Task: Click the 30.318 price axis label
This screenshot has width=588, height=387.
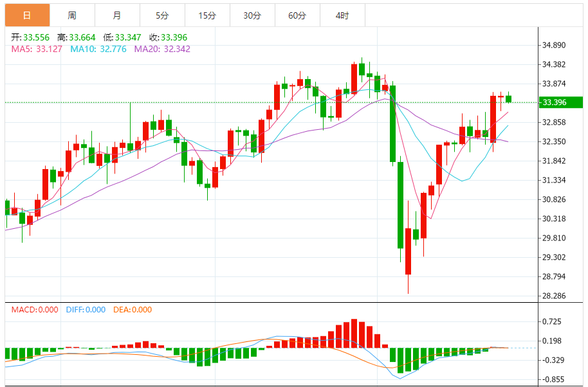Action: 554,219
